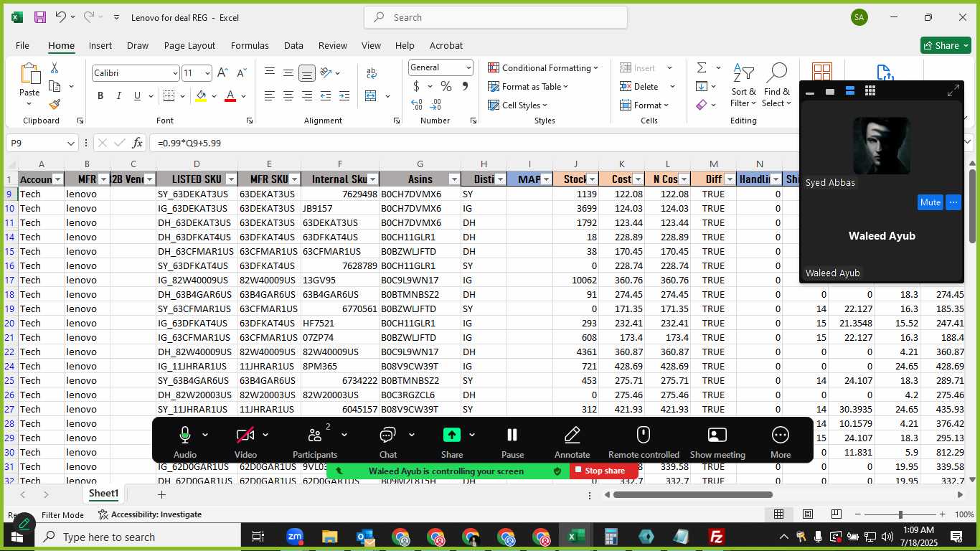Click the AutoSum sigma icon
The width and height of the screenshot is (980, 551).
701,67
